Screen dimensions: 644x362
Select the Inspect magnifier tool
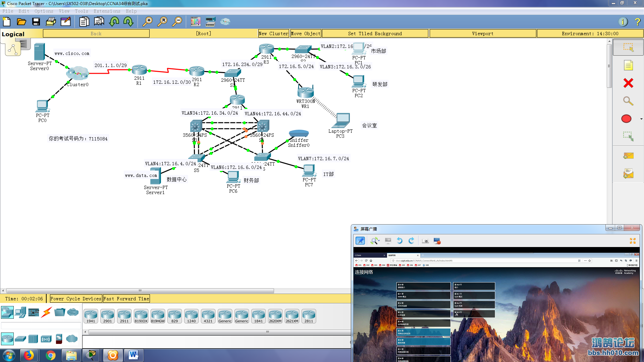[x=628, y=101]
